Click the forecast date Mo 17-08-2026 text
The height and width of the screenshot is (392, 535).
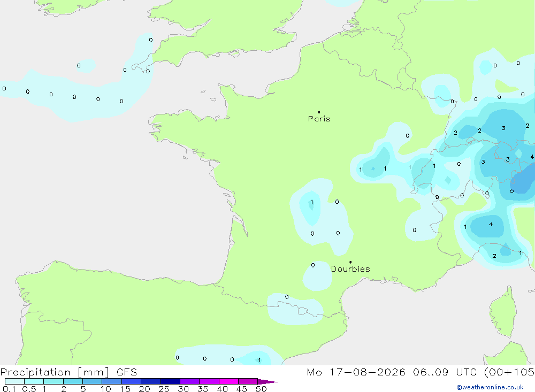356,372
